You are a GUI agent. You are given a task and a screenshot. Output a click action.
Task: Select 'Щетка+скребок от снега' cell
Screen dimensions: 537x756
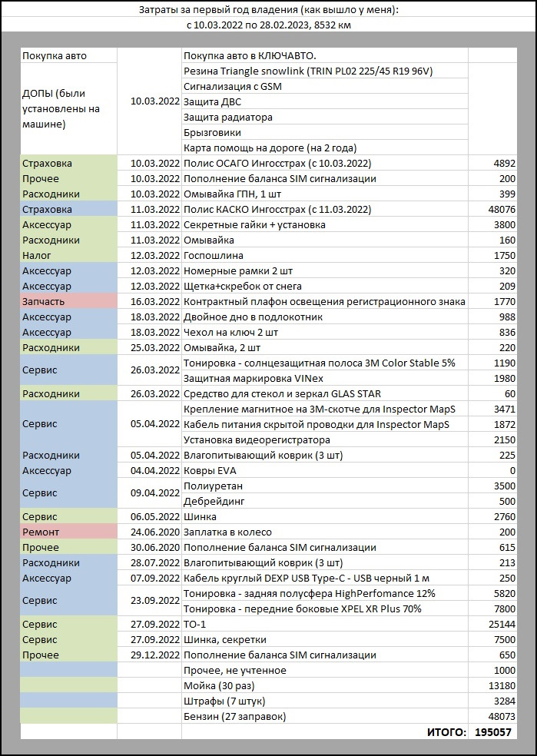click(325, 287)
